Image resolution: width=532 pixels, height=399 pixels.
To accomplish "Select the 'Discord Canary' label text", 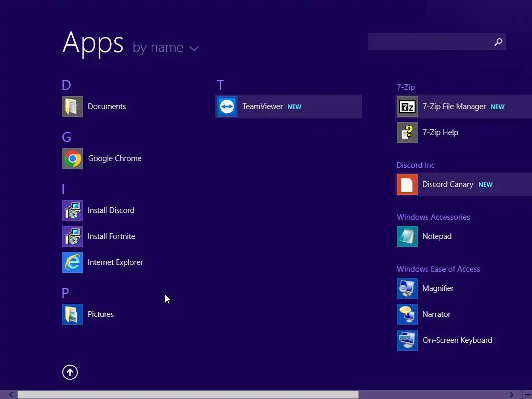I will pos(448,184).
